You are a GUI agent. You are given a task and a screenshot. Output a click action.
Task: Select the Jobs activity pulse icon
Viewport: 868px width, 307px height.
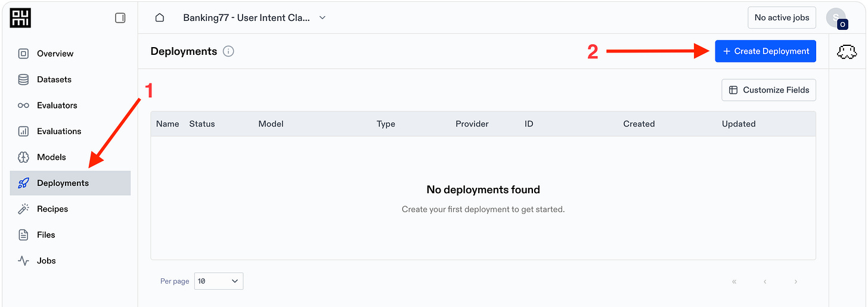[23, 261]
